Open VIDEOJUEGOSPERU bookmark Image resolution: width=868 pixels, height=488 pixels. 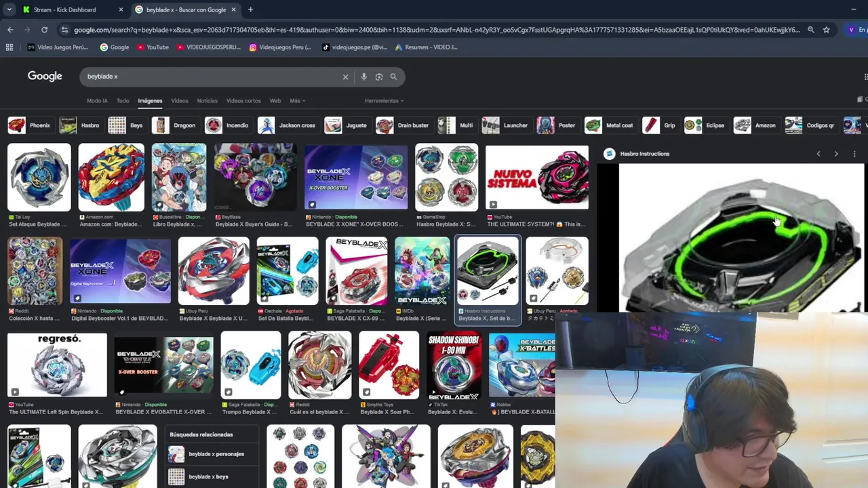pyautogui.click(x=208, y=47)
